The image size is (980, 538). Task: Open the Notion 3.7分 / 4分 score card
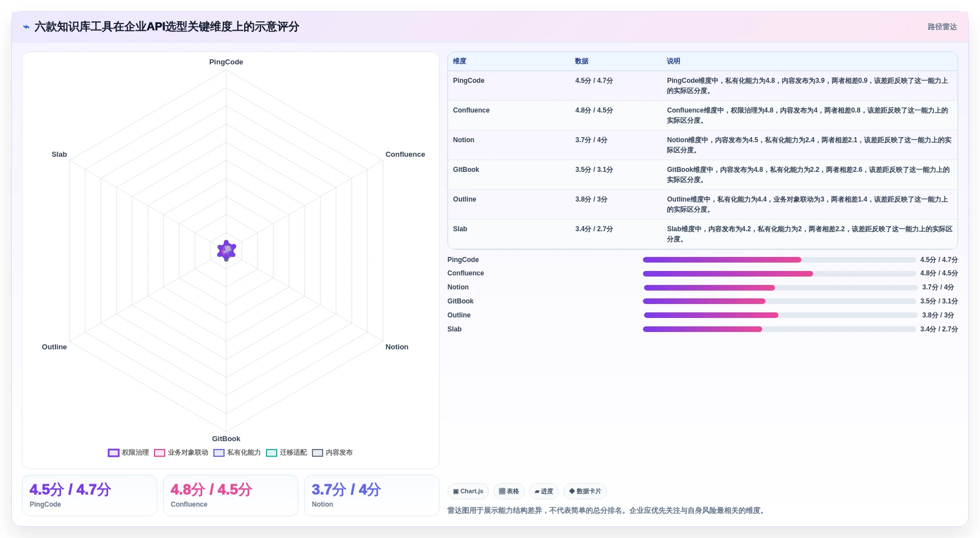(x=372, y=495)
